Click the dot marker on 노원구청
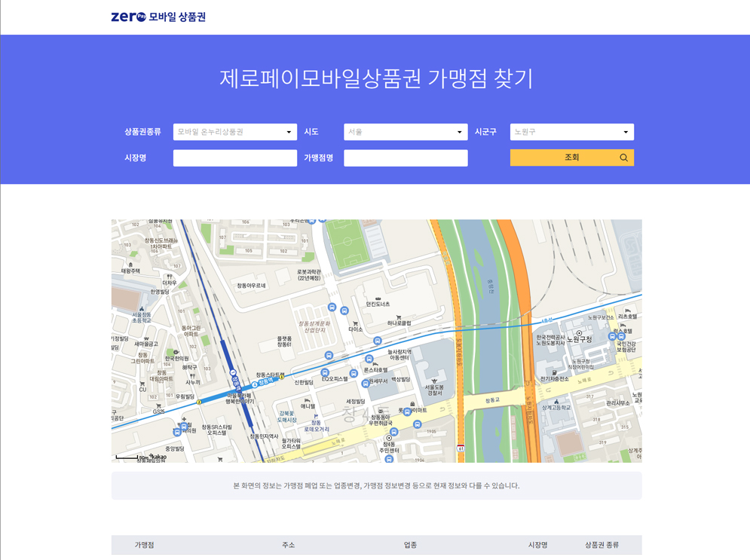Screen dimensions: 750x560 point(580,333)
